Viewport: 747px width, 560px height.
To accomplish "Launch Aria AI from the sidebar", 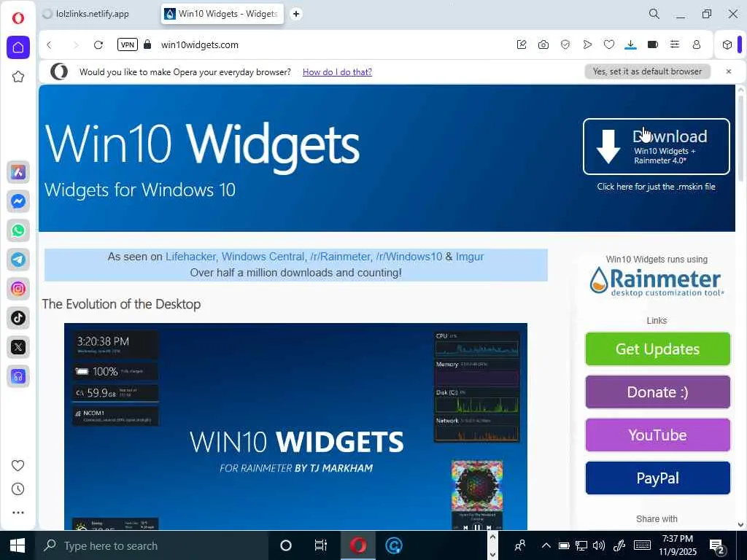I will pyautogui.click(x=18, y=172).
